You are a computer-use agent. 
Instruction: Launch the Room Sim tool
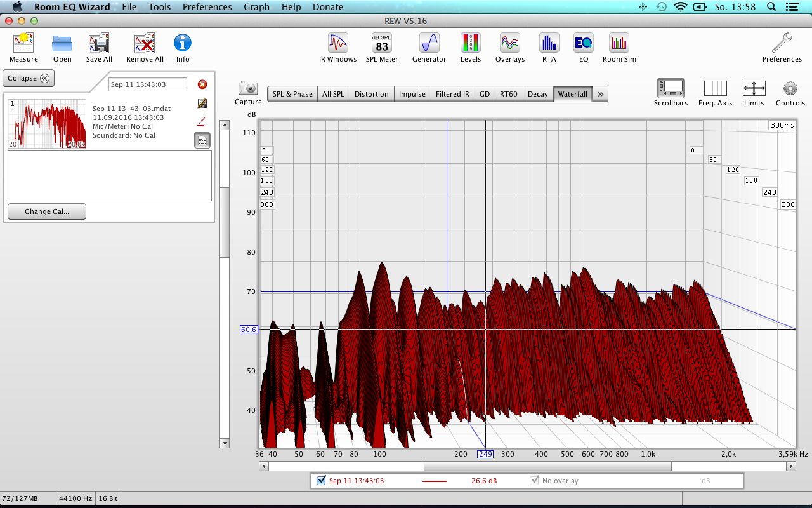click(x=619, y=48)
